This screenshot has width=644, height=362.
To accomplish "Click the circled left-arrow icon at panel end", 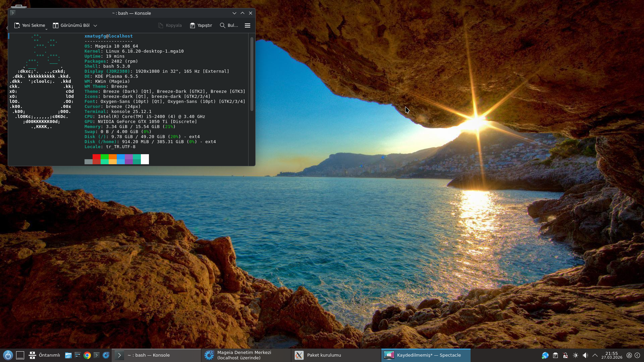I will click(637, 355).
